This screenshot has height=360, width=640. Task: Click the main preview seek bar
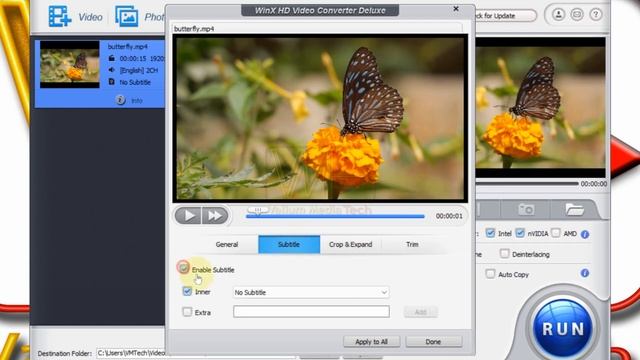(x=527, y=184)
